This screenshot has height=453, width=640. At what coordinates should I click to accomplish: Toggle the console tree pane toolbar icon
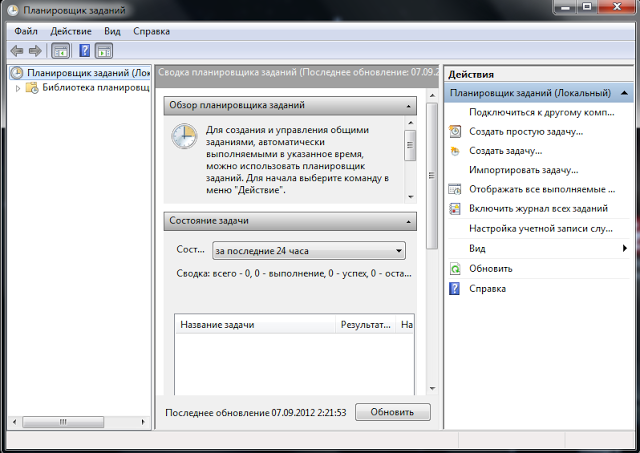click(x=61, y=51)
